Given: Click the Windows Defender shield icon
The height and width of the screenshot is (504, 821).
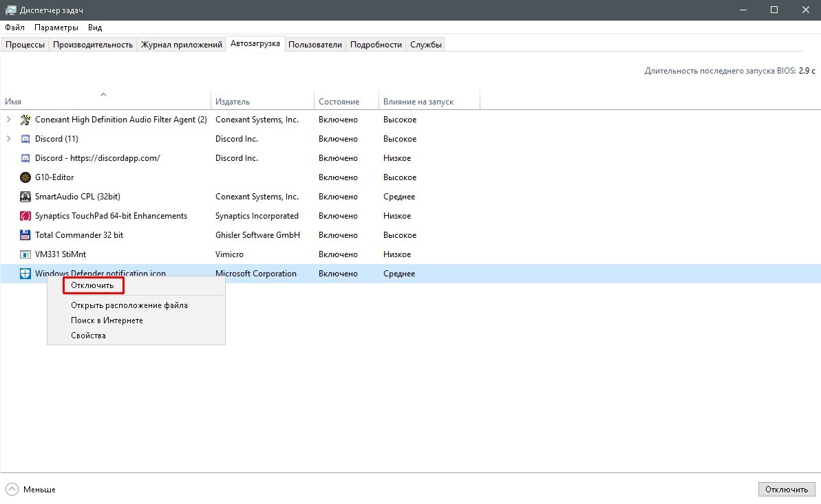Looking at the screenshot, I should (x=25, y=274).
